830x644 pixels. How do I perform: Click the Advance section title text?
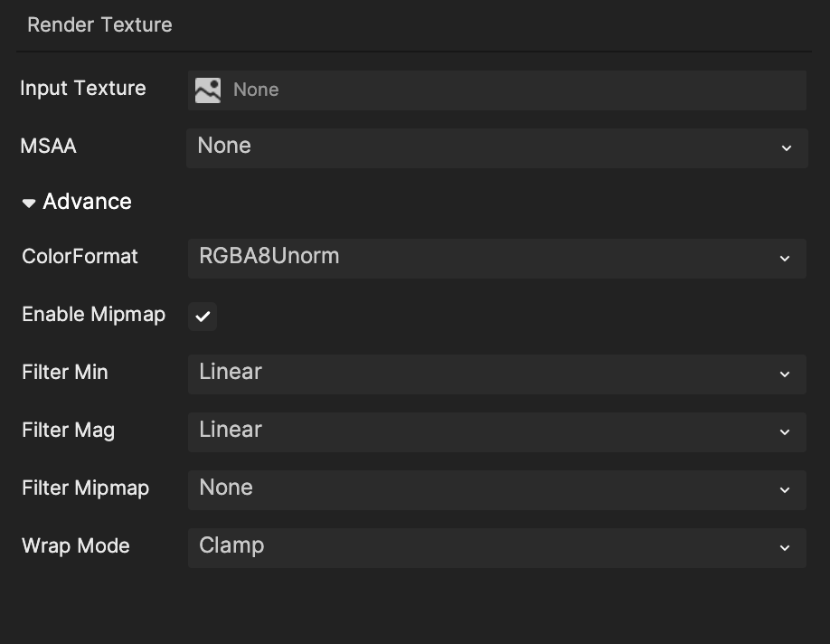coord(87,202)
